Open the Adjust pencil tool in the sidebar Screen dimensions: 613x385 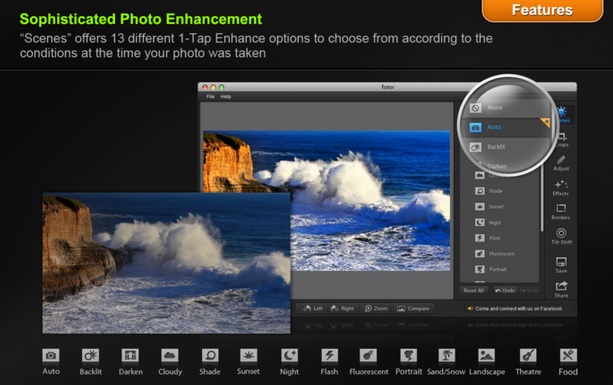tap(561, 163)
